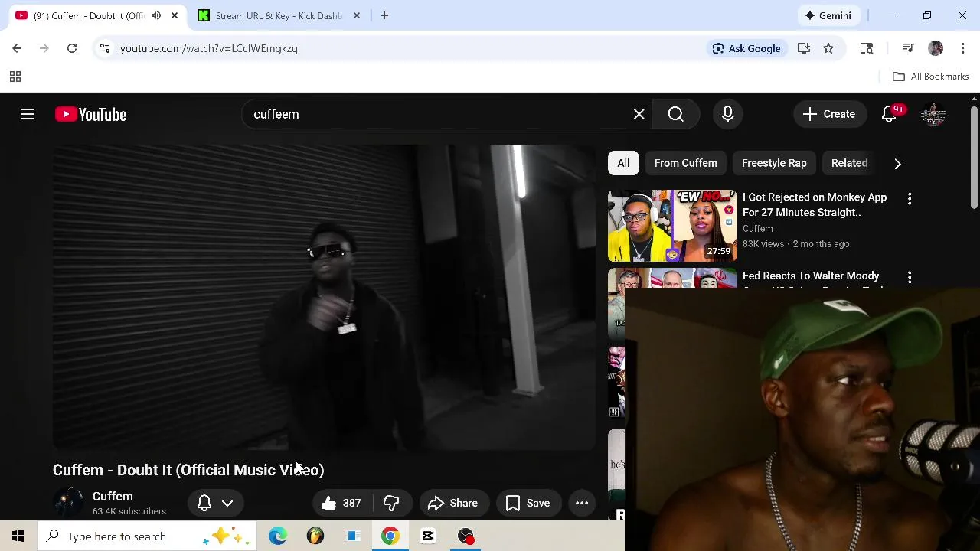980x551 pixels.
Task: Open options menu for Monkey App video
Action: pos(910,199)
